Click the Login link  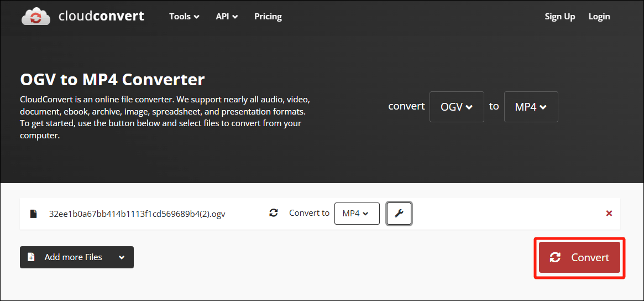click(599, 17)
